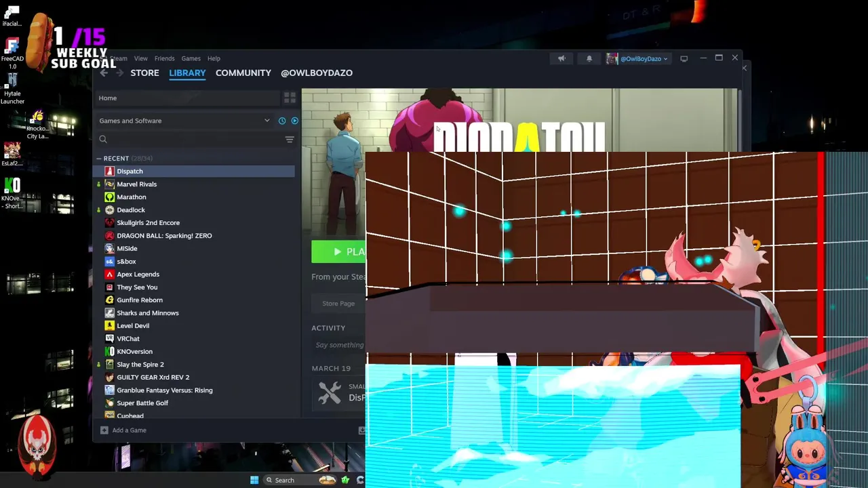Open the Hytale Launcher desktop shortcut
Image resolution: width=868 pixels, height=488 pixels.
point(12,89)
